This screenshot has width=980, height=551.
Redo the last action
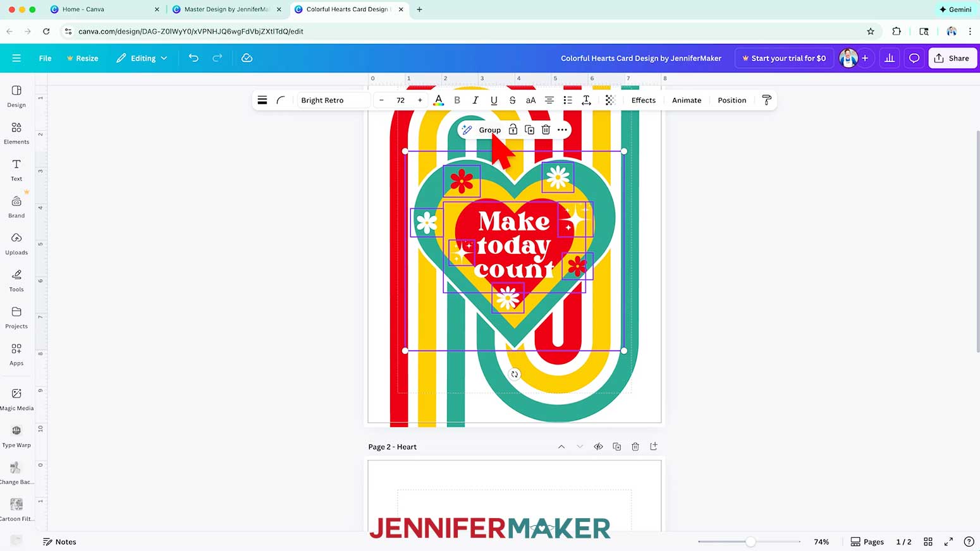point(217,58)
